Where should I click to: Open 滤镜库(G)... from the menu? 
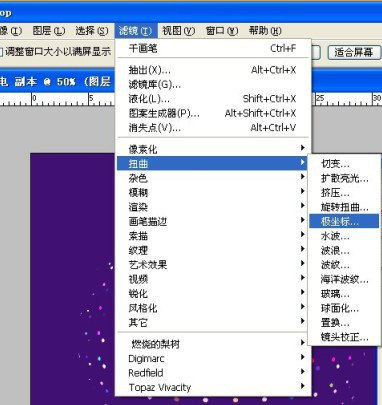click(x=213, y=85)
